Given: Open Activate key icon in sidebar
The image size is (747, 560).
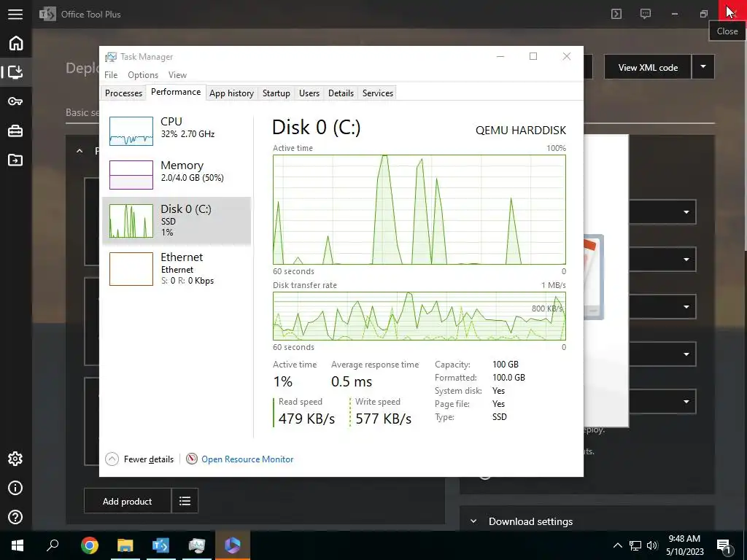Looking at the screenshot, I should (x=15, y=101).
